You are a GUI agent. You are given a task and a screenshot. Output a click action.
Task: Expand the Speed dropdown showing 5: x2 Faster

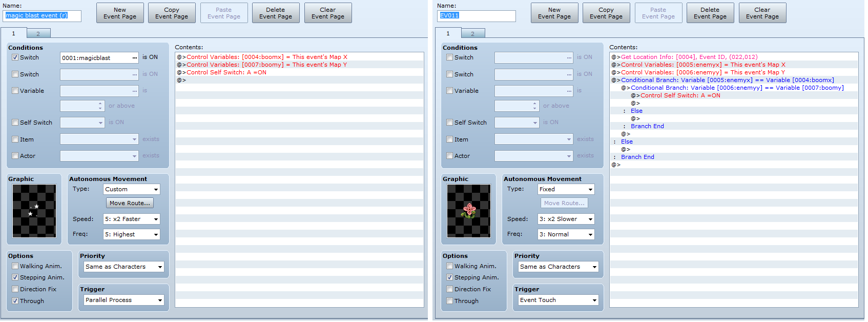[x=132, y=219]
